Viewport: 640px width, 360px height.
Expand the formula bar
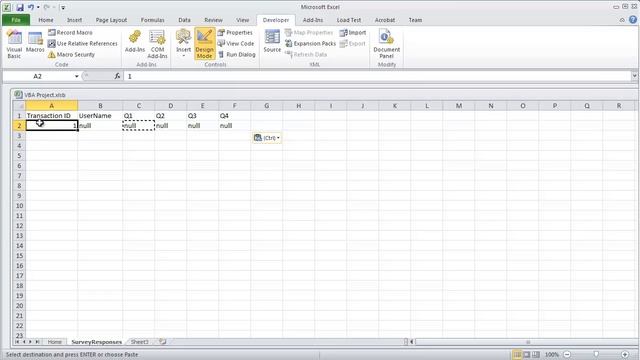634,76
